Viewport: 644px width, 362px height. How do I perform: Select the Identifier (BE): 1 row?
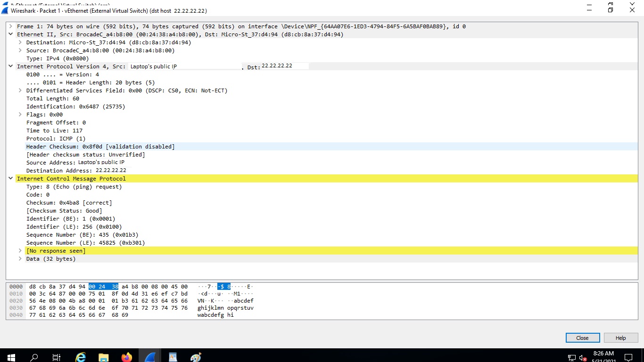click(71, 219)
